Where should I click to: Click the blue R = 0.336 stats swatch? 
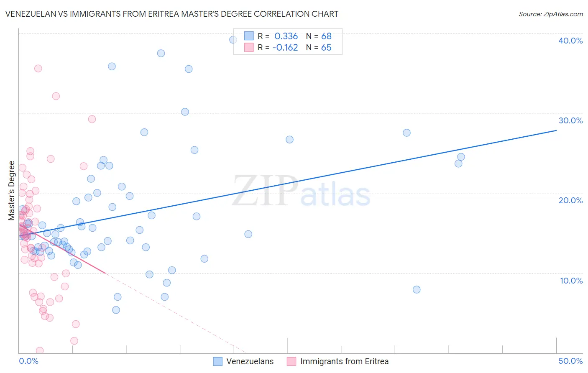[249, 36]
